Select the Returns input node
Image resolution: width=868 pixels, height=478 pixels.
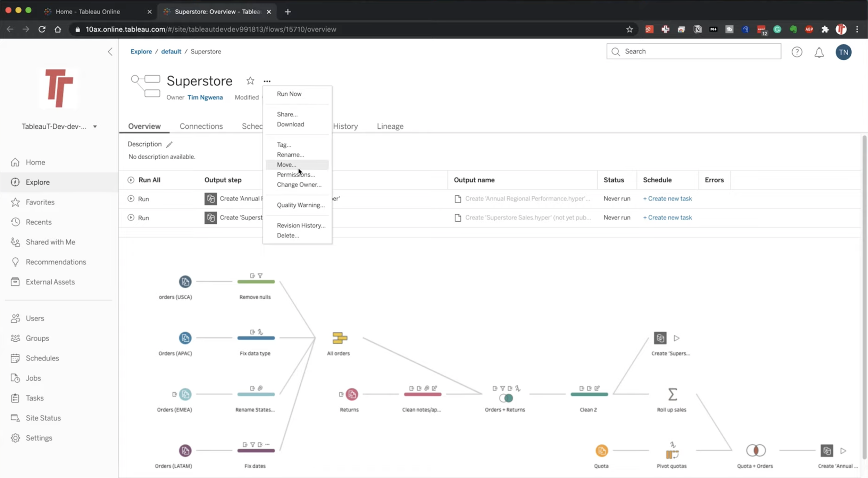pyautogui.click(x=352, y=394)
